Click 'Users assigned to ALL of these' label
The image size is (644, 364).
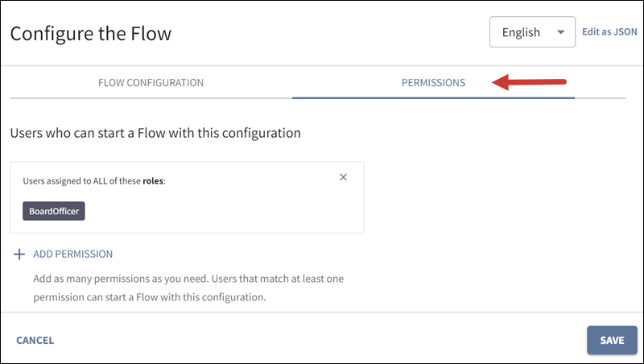[x=80, y=182]
